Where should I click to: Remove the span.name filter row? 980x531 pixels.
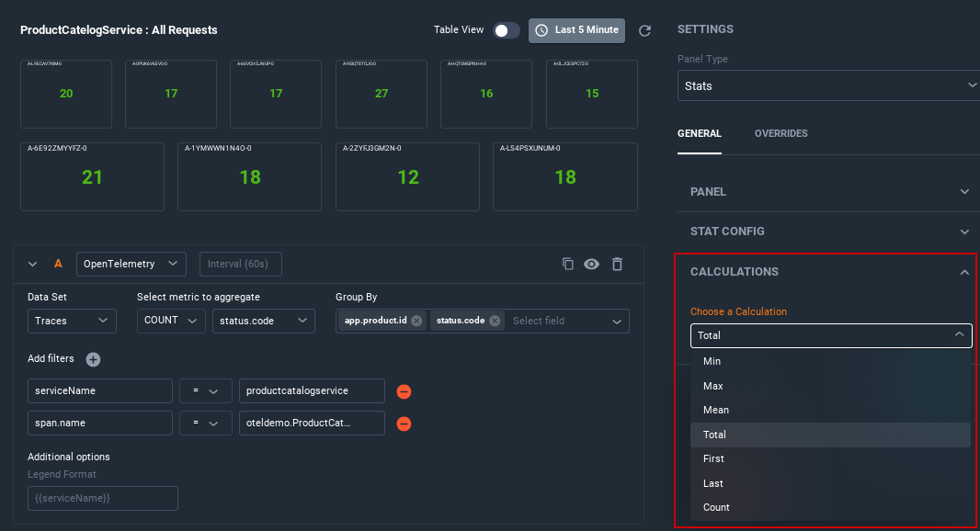click(404, 424)
